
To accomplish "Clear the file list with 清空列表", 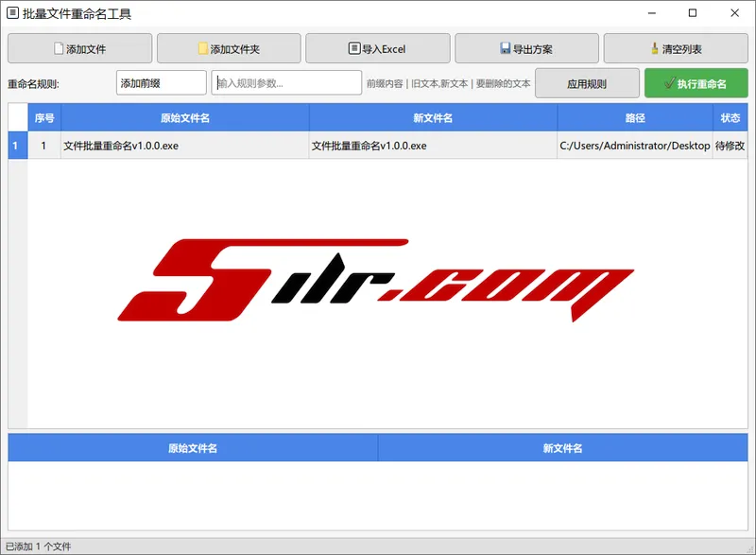I will coord(676,48).
